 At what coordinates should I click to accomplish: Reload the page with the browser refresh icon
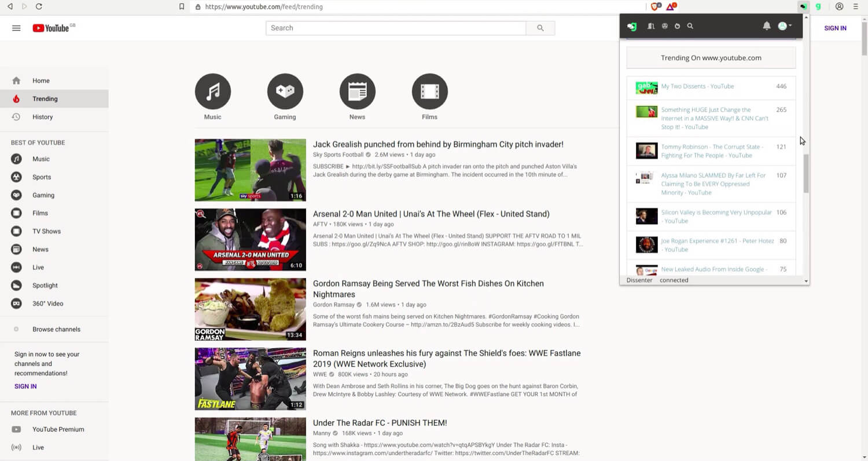(39, 6)
